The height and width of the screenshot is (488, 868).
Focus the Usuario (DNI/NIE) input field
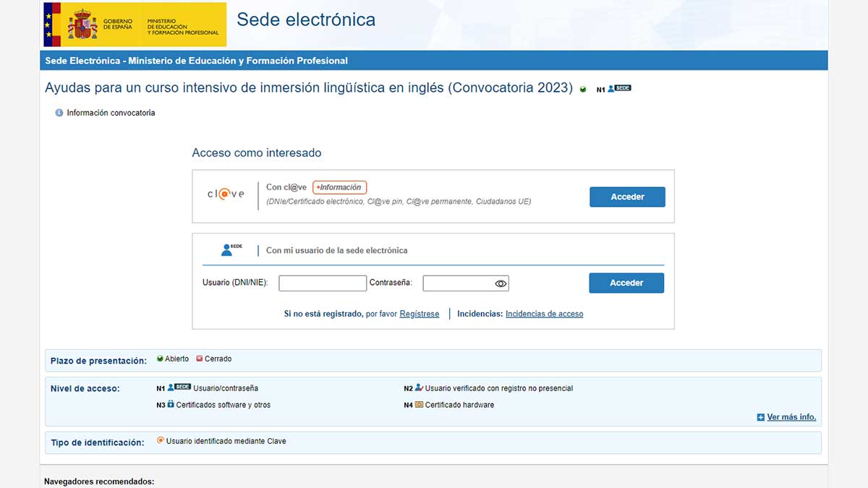click(323, 283)
